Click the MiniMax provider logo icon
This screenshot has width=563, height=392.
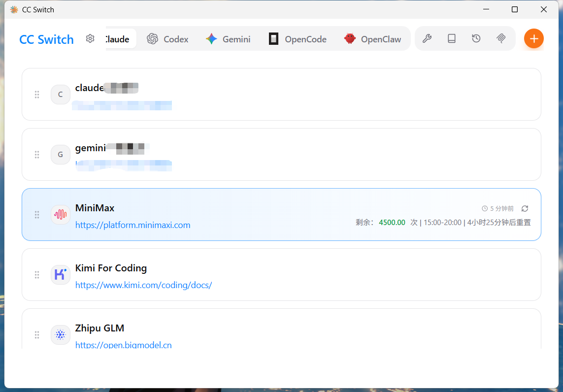click(61, 215)
